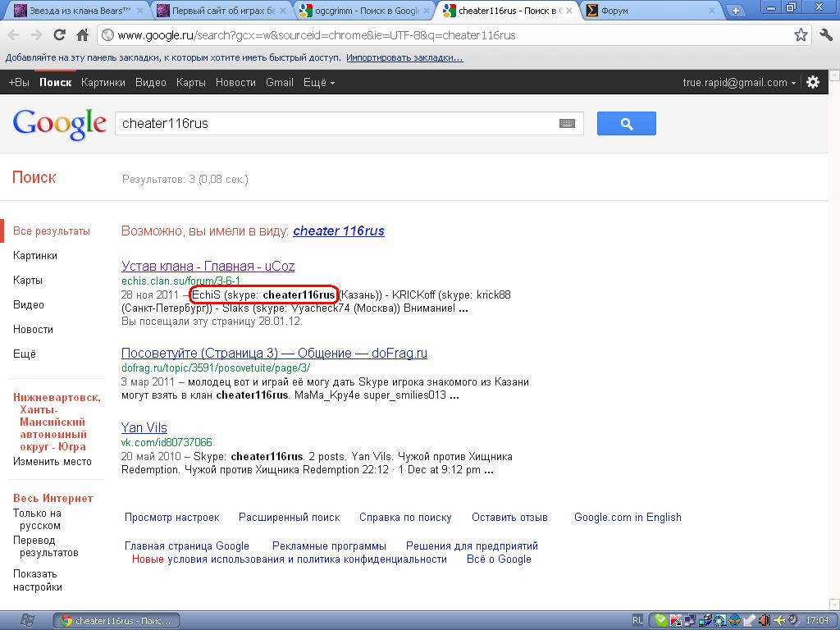Select 'Только на русском' filter
The image size is (840, 630).
(x=37, y=519)
